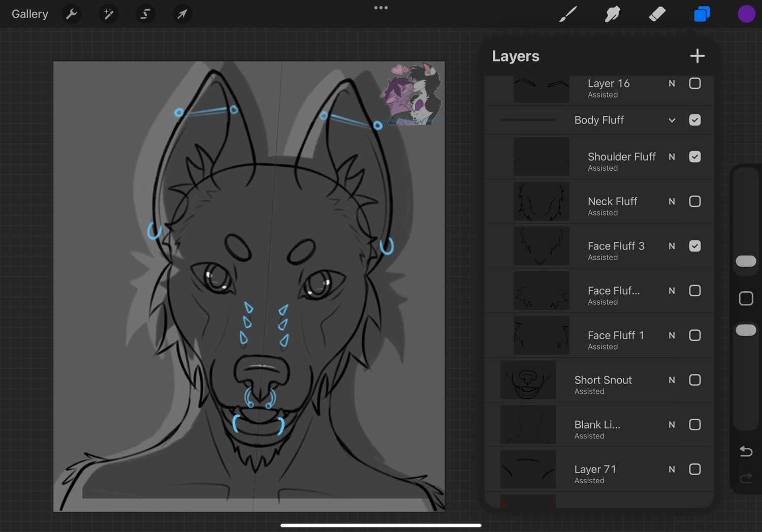Image resolution: width=762 pixels, height=532 pixels.
Task: Redo the last undone action
Action: click(x=746, y=478)
